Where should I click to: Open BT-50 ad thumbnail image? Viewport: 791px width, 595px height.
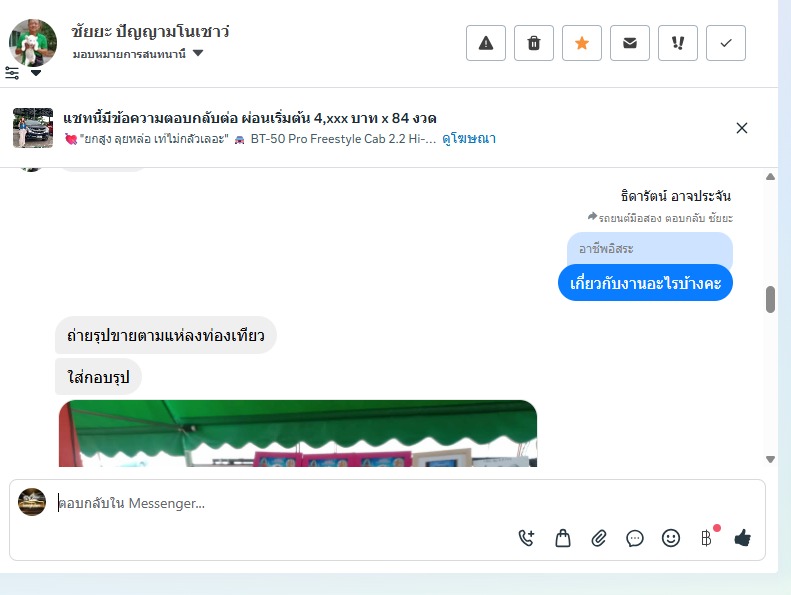(33, 128)
